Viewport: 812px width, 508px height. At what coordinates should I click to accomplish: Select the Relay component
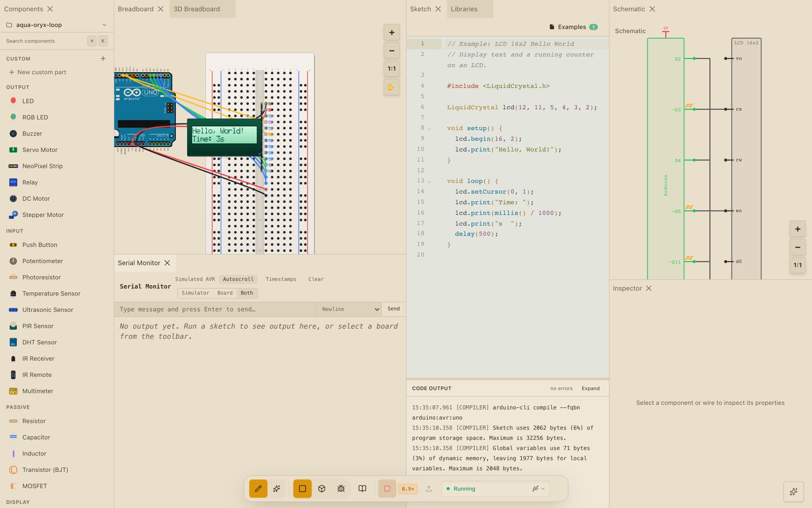click(57, 182)
